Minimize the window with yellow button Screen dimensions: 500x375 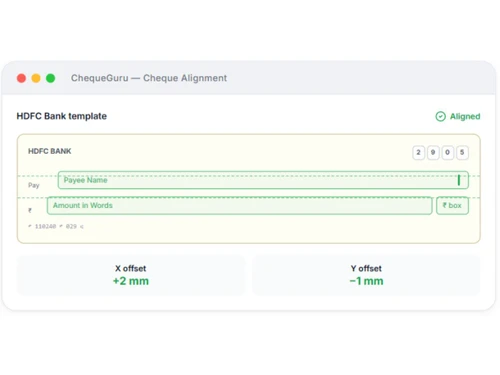pyautogui.click(x=36, y=78)
